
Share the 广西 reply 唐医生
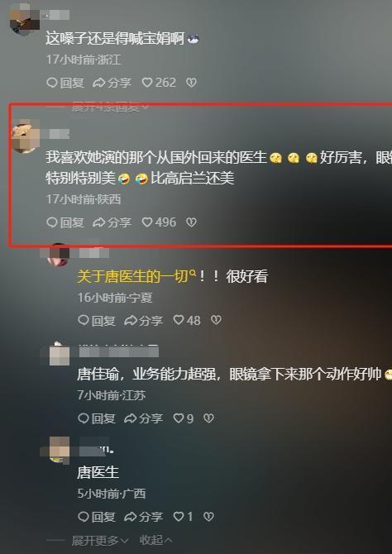coord(144,517)
